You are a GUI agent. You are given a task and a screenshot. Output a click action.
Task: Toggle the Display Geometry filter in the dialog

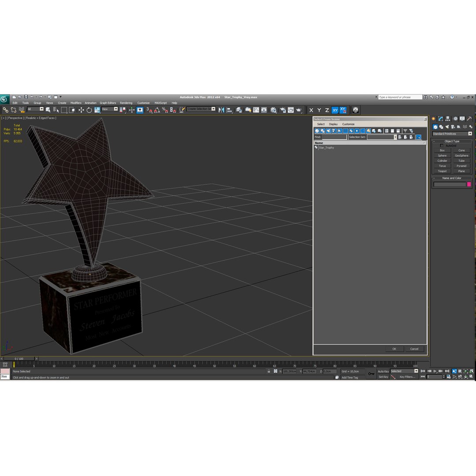click(317, 131)
